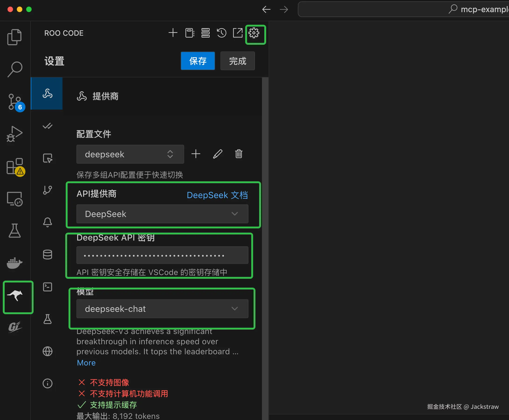This screenshot has height=420, width=509.
Task: Open terminal settings tab in sidebar
Action: tap(47, 287)
